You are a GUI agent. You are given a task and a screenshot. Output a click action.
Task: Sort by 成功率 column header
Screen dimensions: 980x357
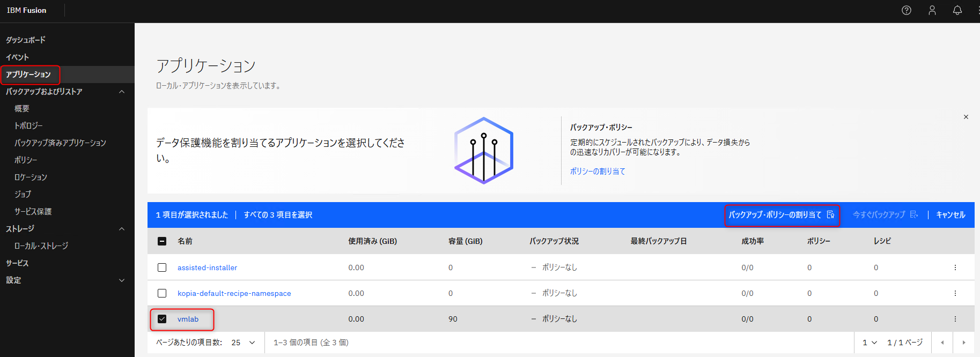click(753, 241)
